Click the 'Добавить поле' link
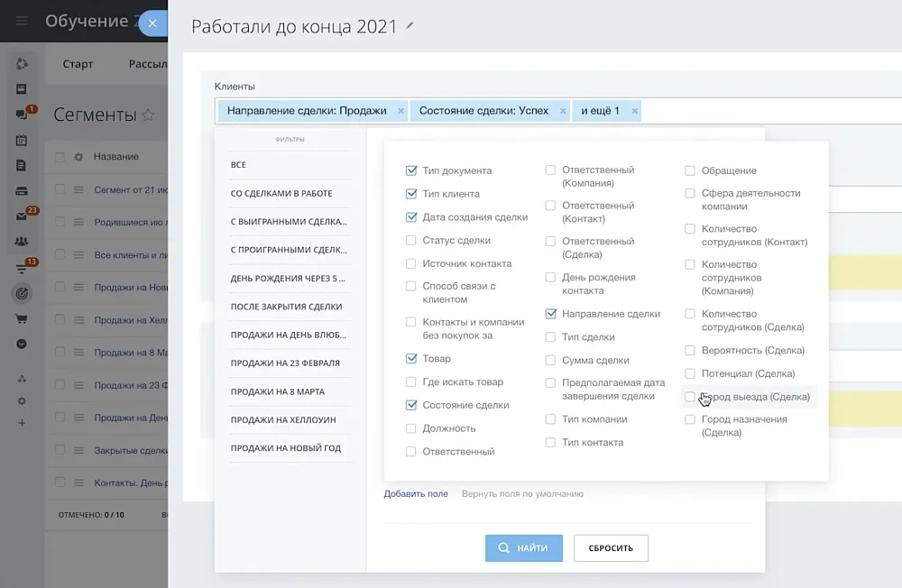The width and height of the screenshot is (902, 588). click(x=416, y=494)
